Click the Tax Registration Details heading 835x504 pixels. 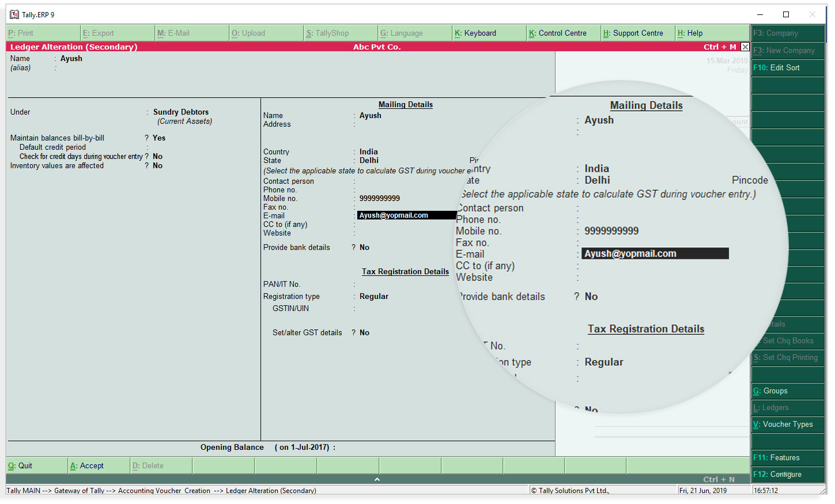(406, 272)
